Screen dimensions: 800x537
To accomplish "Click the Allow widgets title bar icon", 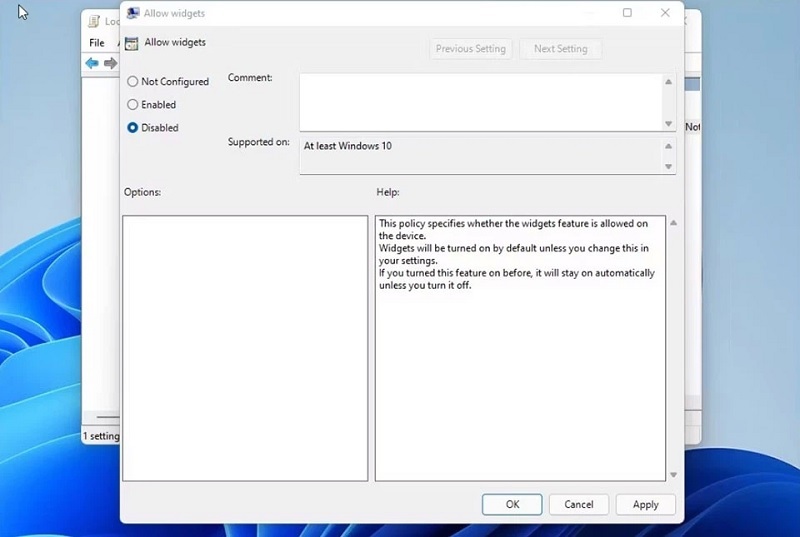I will [x=133, y=14].
